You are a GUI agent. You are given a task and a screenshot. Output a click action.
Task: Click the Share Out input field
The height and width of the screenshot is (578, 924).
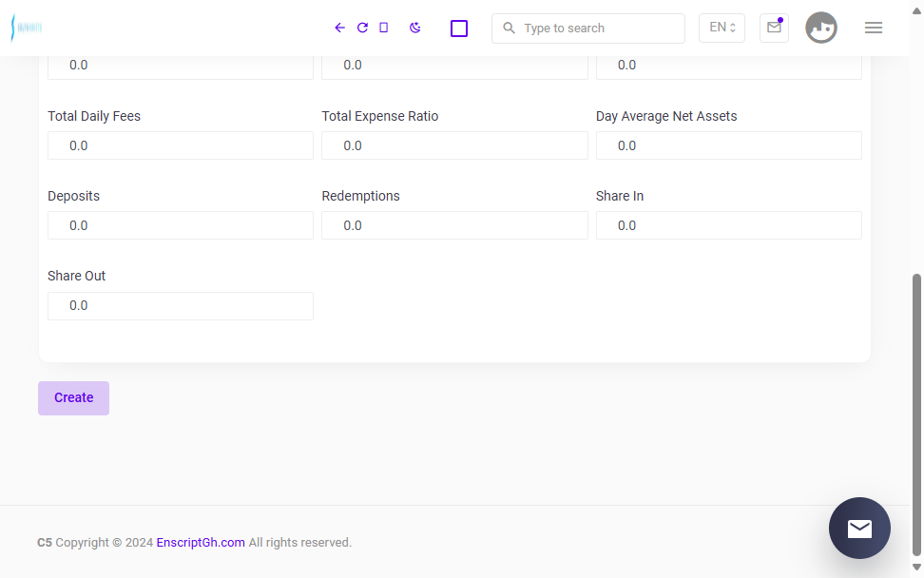pyautogui.click(x=181, y=306)
